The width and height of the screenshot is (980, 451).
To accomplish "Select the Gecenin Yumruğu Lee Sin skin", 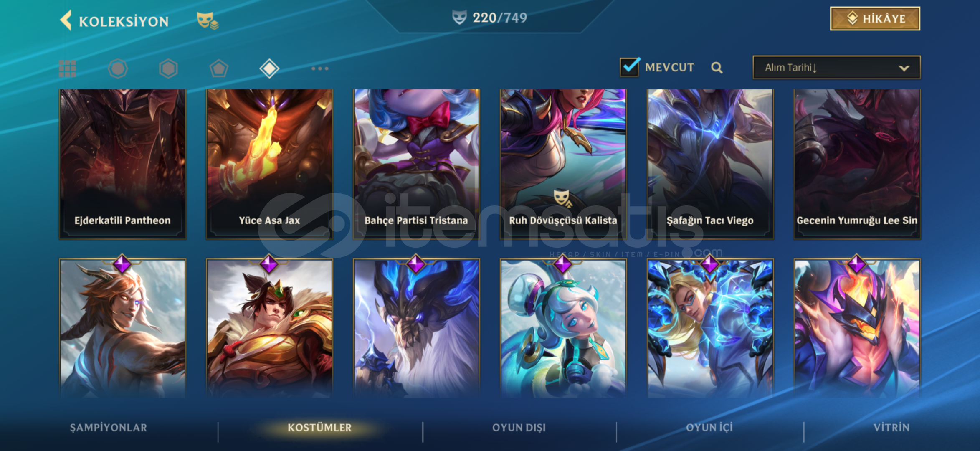I will [x=857, y=164].
